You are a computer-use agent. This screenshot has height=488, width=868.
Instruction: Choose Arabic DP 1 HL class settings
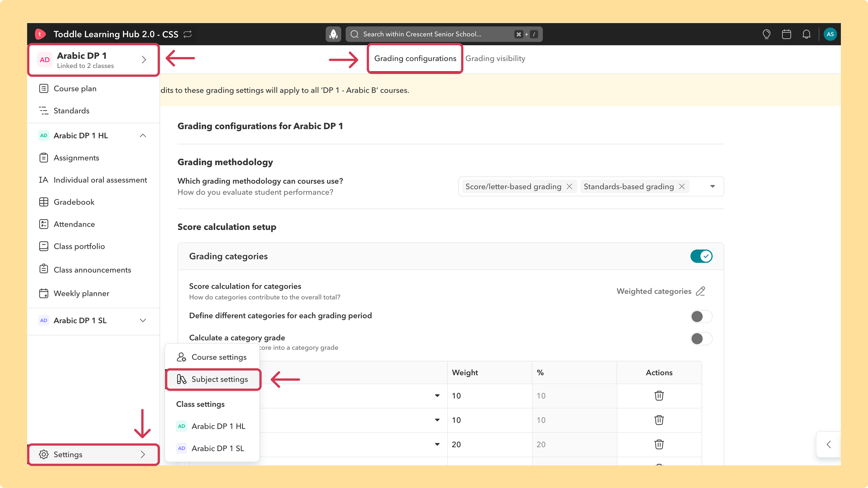pyautogui.click(x=212, y=426)
